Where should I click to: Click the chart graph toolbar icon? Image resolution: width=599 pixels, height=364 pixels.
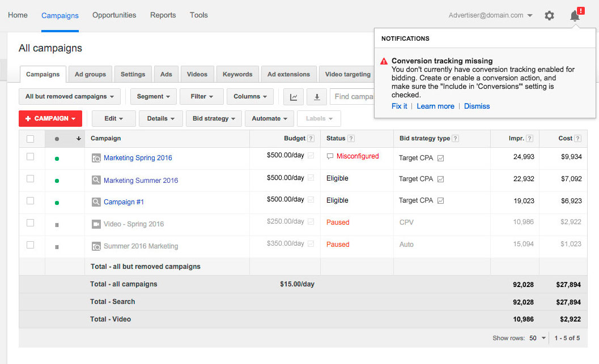click(294, 97)
